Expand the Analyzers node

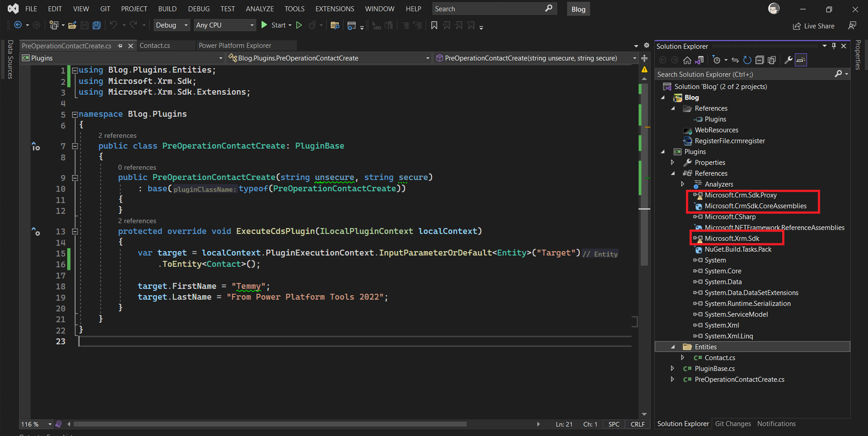(683, 184)
